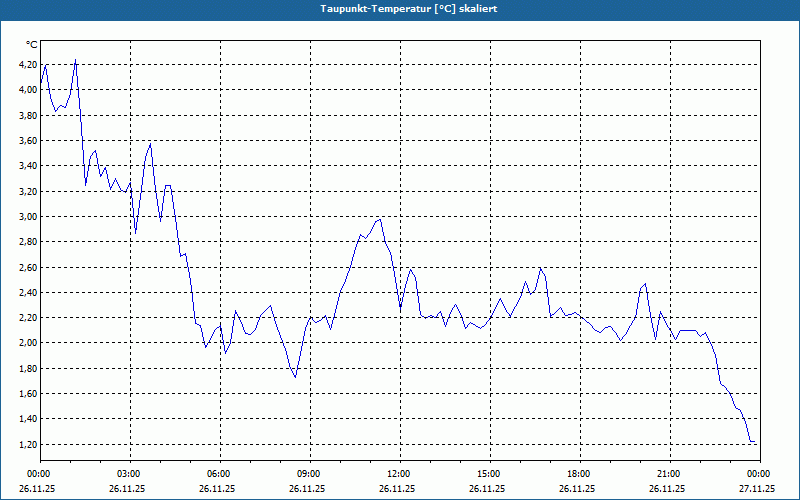The width and height of the screenshot is (800, 500).
Task: Click the 12:00 time label
Action: point(397,474)
